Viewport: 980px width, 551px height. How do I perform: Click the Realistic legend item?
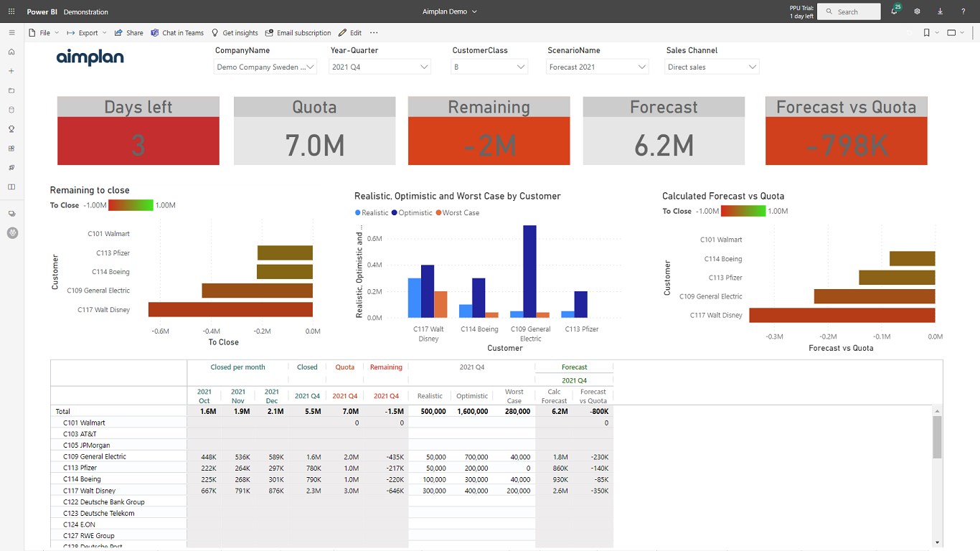(x=371, y=213)
